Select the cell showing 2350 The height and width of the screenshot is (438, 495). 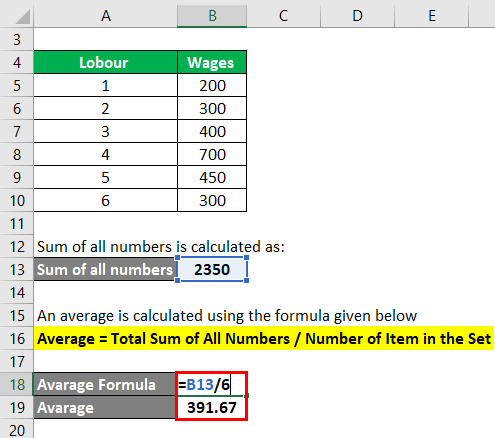[x=212, y=269]
